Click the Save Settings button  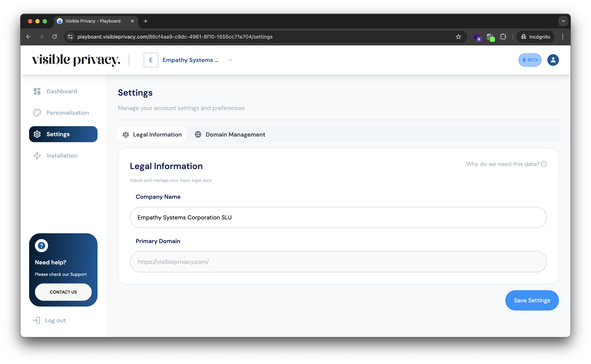[532, 300]
